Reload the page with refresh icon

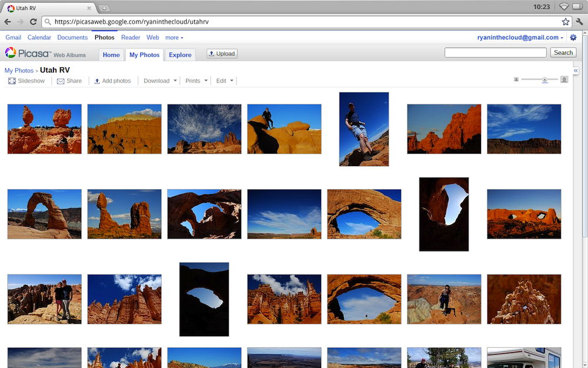(33, 22)
